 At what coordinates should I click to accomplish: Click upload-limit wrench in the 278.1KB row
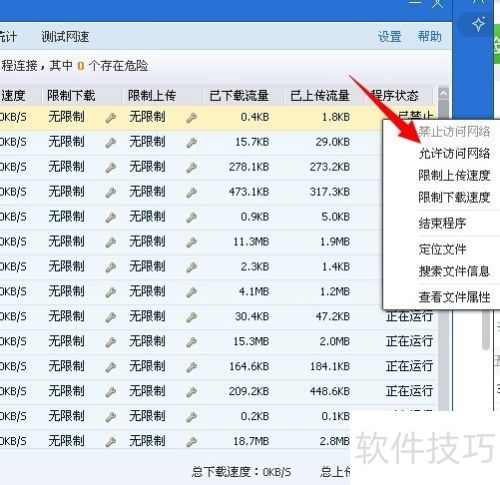click(191, 168)
